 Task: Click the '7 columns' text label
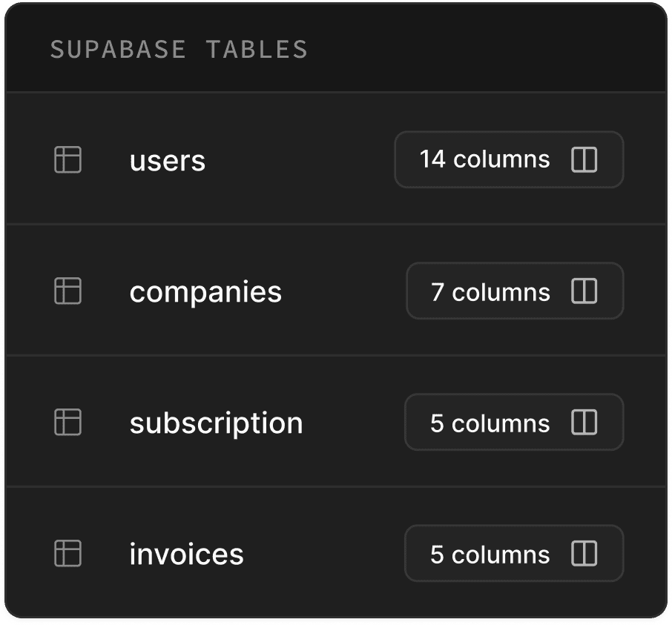click(x=490, y=292)
